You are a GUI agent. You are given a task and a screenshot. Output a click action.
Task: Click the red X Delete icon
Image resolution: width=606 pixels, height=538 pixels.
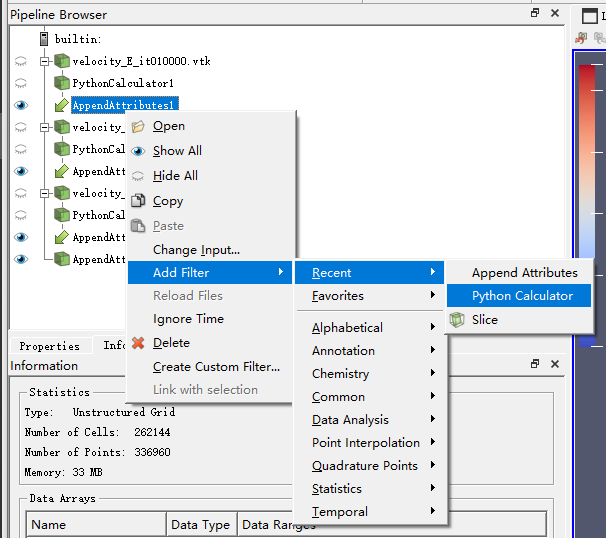[x=138, y=343]
